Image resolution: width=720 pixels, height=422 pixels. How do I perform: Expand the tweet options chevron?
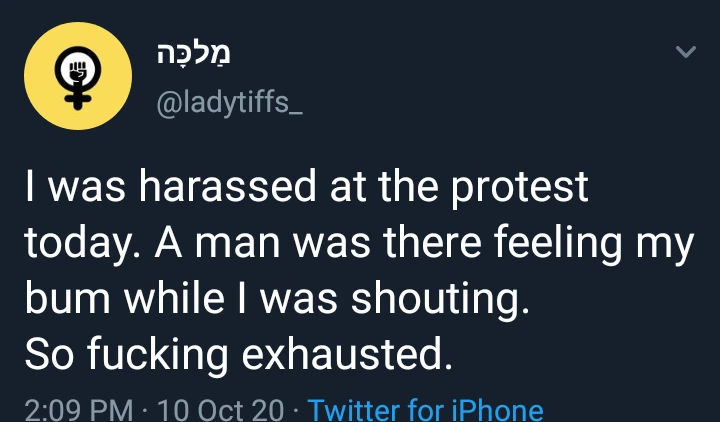click(x=685, y=53)
